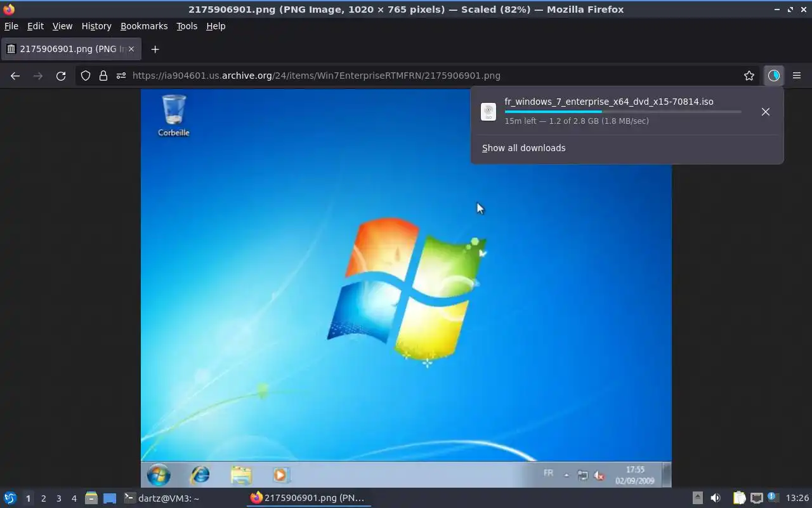Switch to virtual desktop 4
Viewport: 812px width, 508px height.
tap(74, 498)
